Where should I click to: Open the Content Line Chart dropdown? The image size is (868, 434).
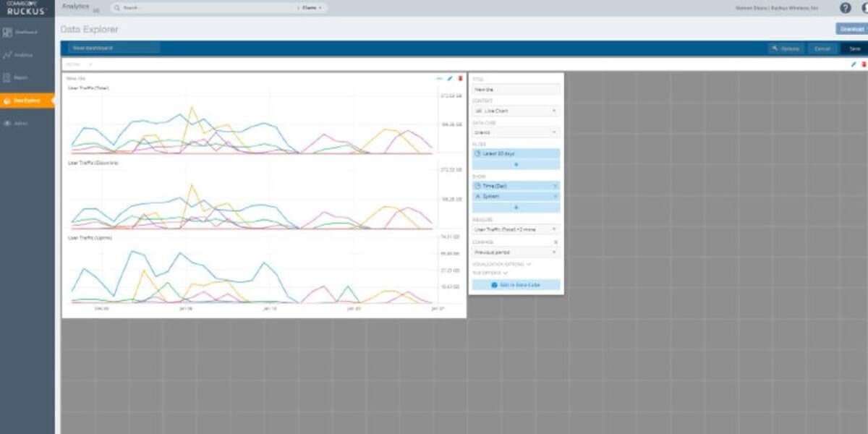point(516,111)
